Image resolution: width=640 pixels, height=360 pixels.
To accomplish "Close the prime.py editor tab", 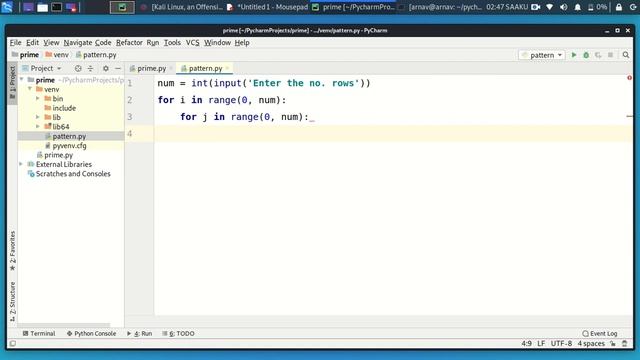I will [171, 68].
